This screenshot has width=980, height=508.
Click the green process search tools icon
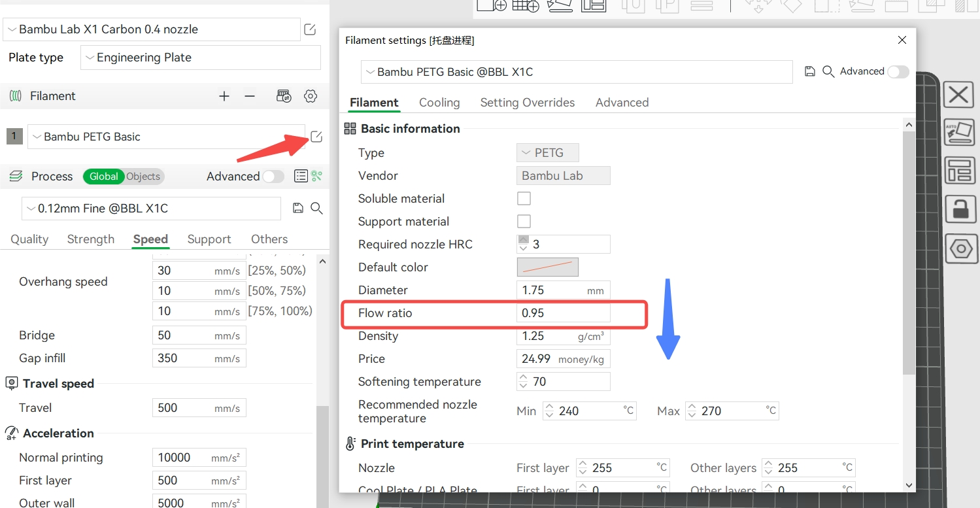click(317, 176)
